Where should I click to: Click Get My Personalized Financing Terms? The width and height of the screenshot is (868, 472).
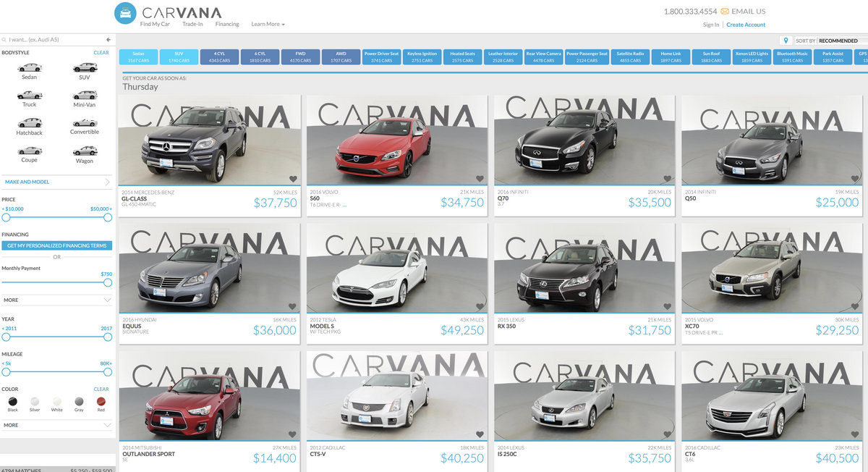pos(56,245)
